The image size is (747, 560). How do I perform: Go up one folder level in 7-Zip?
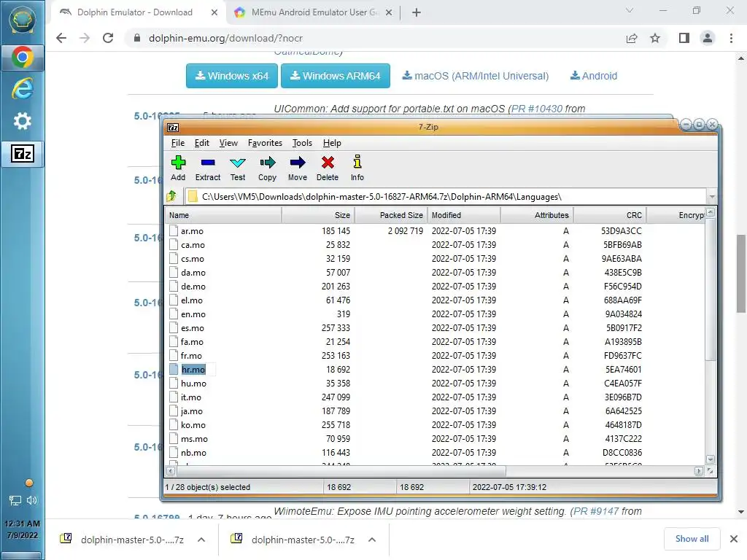(171, 196)
